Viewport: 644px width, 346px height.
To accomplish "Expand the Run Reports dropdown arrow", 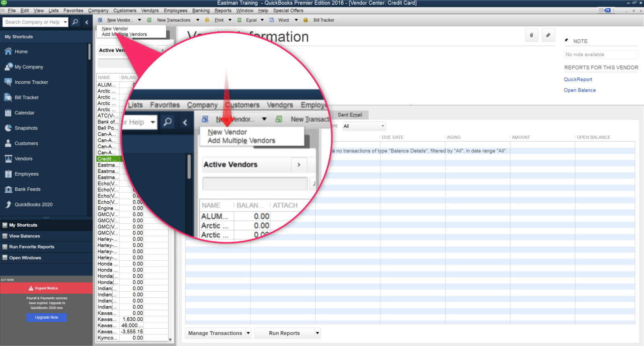I will (x=318, y=333).
